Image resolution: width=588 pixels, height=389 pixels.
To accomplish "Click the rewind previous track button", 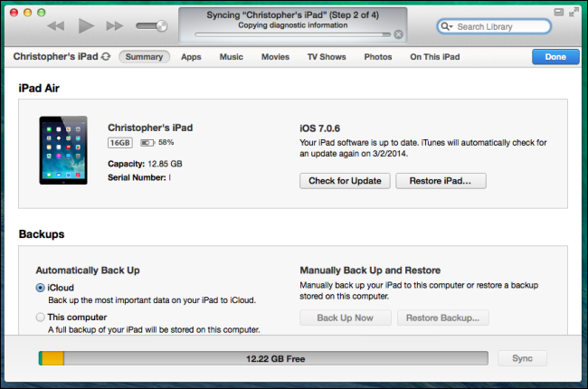I will click(x=56, y=26).
